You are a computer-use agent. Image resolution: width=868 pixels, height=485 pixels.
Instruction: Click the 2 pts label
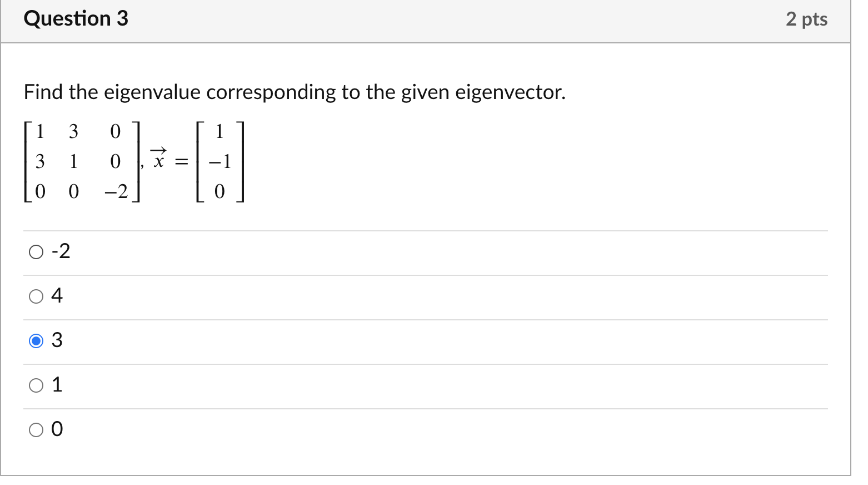[x=807, y=18]
